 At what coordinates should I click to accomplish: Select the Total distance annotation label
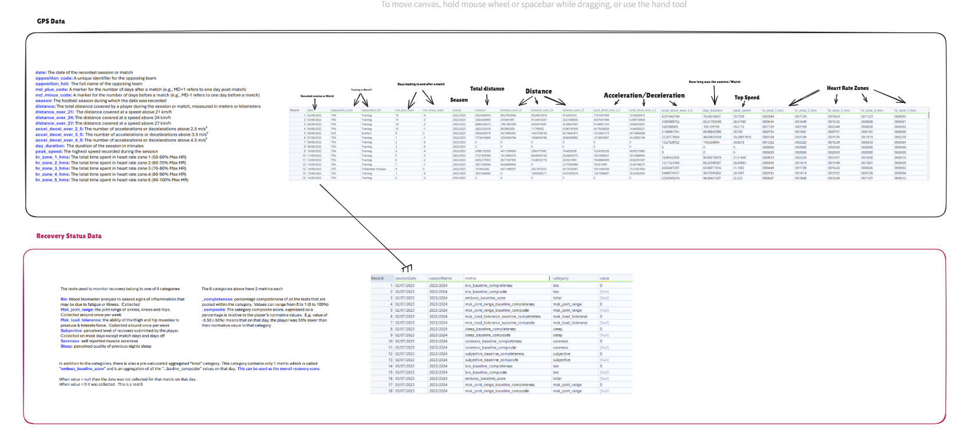point(487,89)
